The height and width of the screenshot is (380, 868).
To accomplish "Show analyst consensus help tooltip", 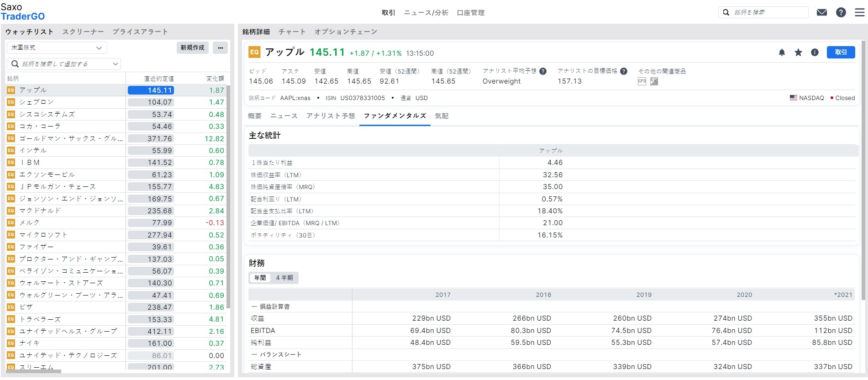I will (x=543, y=71).
